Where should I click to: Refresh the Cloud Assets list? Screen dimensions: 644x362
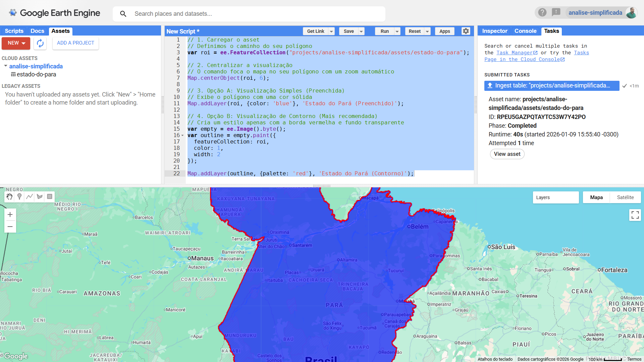40,43
